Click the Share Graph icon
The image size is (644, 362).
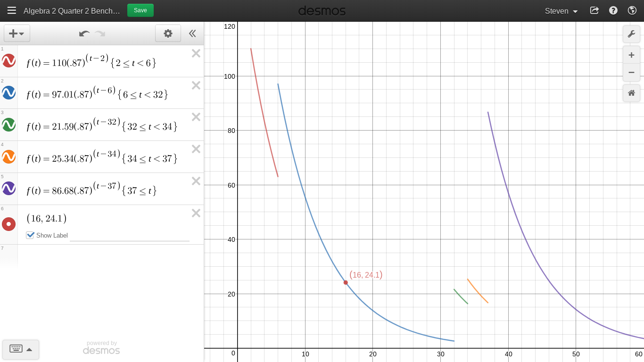[x=594, y=10]
